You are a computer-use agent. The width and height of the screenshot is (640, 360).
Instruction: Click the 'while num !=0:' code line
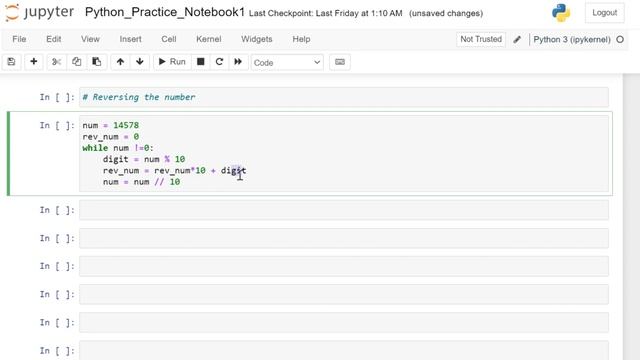click(118, 148)
